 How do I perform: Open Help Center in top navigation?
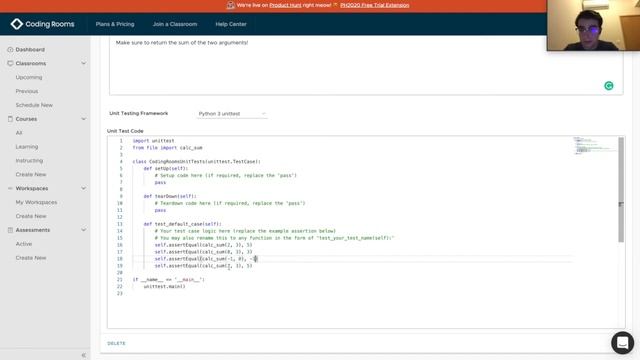[x=231, y=24]
